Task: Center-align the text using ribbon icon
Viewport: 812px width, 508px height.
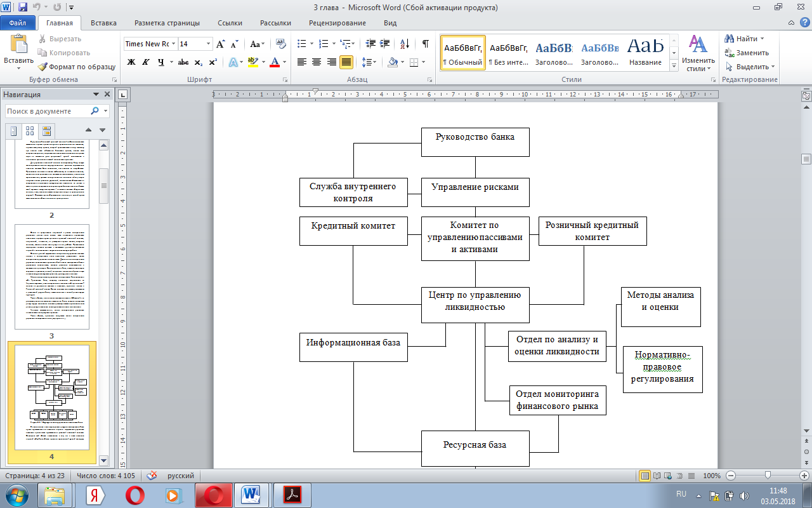Action: tap(317, 62)
